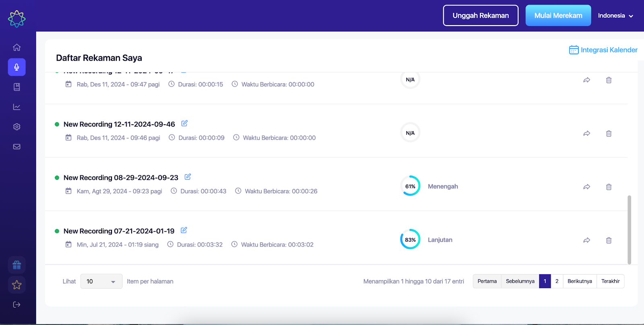Click the 61% score circle
644x325 pixels.
coord(410,186)
